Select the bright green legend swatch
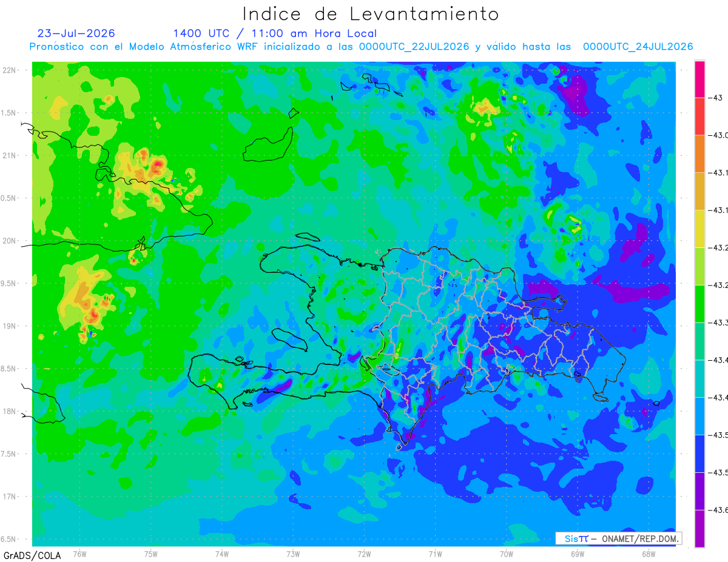Screen dimensions: 728x562 click(x=699, y=303)
